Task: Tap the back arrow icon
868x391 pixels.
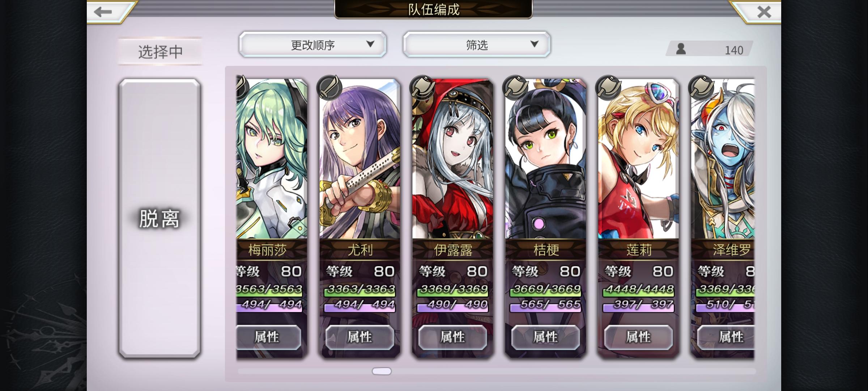Action: (103, 12)
